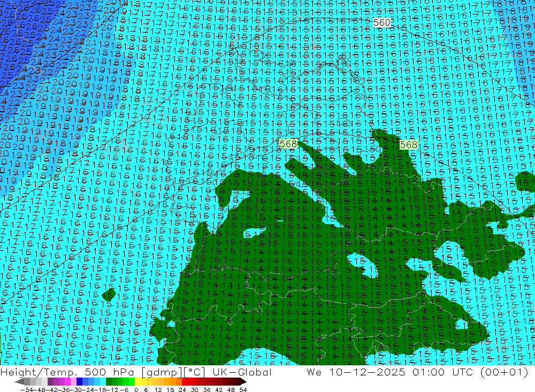Click the legend value 36
This screenshot has width=535, height=392.
point(207,390)
